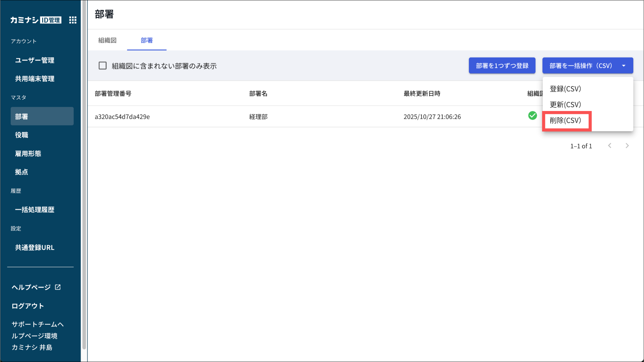This screenshot has width=644, height=362.
Task: Switch to the 組織図 tab
Action: pos(107,40)
